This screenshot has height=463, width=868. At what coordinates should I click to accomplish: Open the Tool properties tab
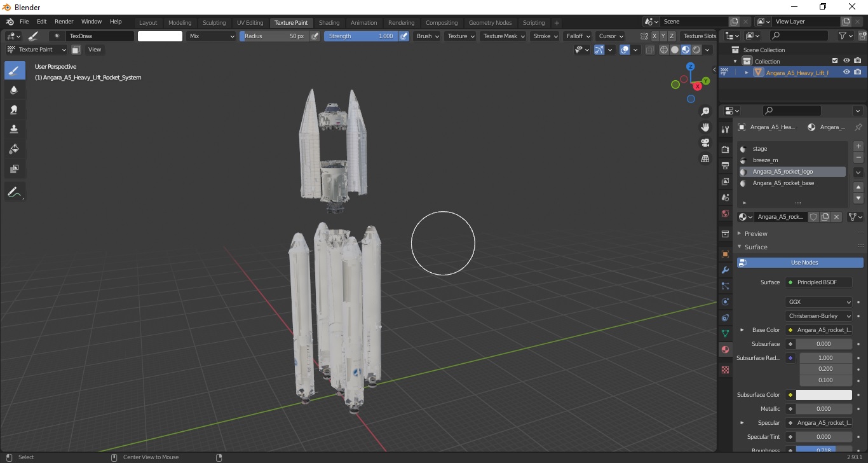click(x=725, y=129)
